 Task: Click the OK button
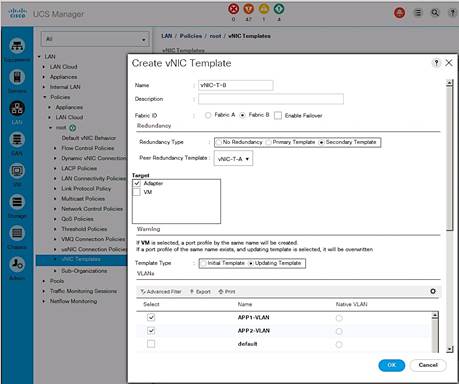point(392,365)
